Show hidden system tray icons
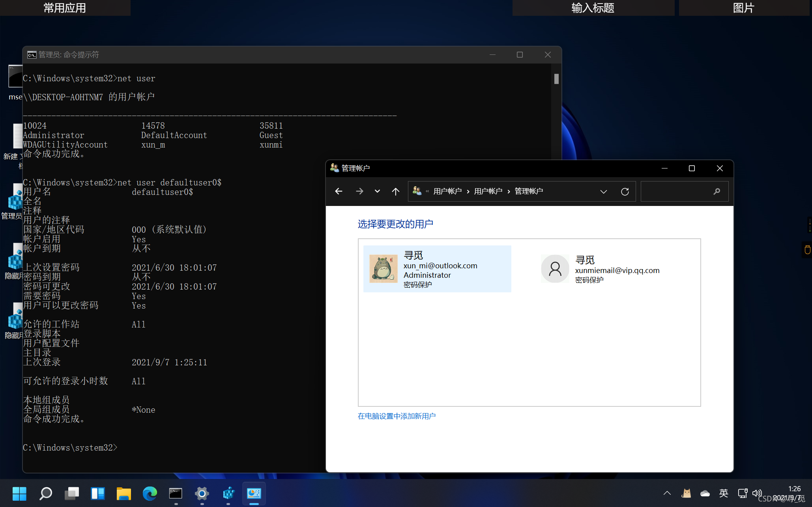The image size is (812, 507). (667, 493)
